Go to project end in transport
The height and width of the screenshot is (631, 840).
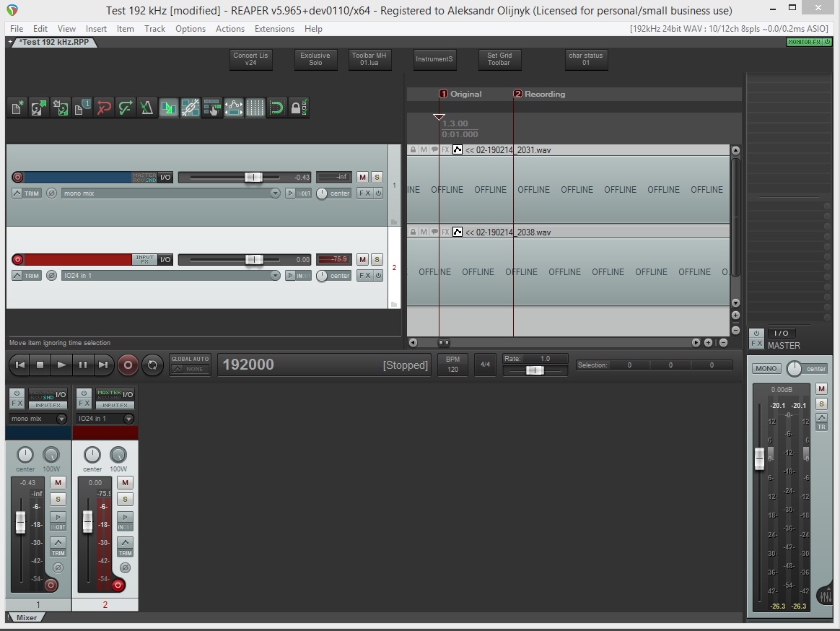103,365
